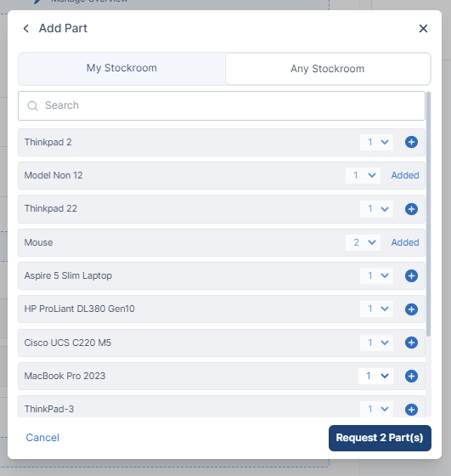Viewport: 451px width, 476px height.
Task: Open quantity dropdown for Mouse
Action: click(363, 242)
